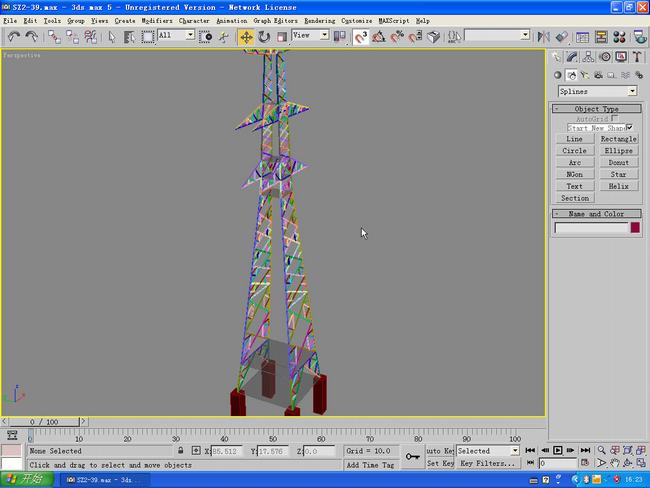Viewport: 650px width, 488px height.
Task: Click the Redo arrow icon
Action: click(x=32, y=37)
